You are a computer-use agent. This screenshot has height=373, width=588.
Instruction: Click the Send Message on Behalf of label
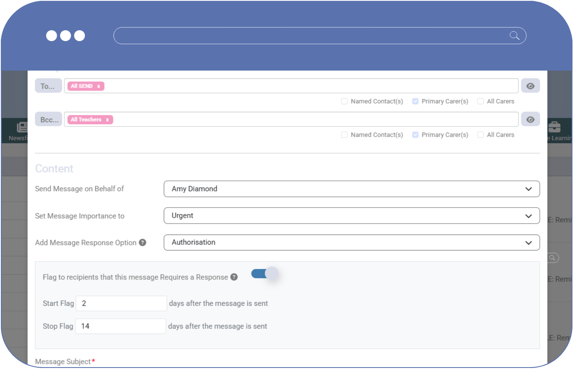click(x=79, y=189)
